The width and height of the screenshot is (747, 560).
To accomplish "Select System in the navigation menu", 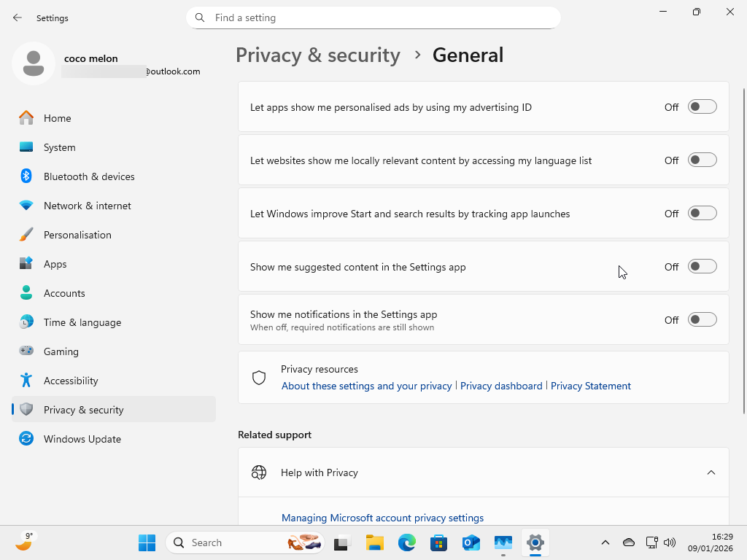I will (x=59, y=147).
